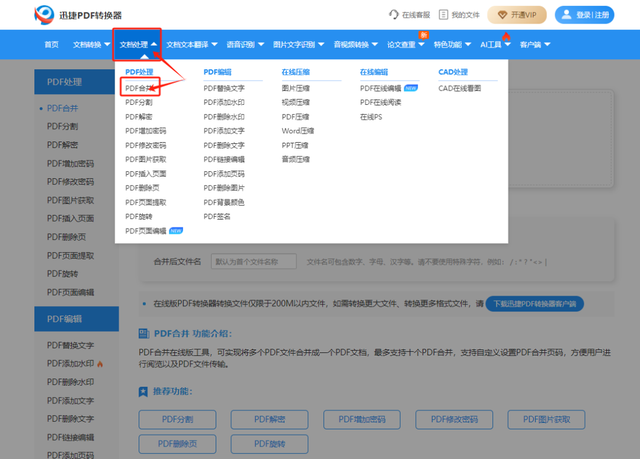Click the PDF处理 sidebar section header

point(75,82)
